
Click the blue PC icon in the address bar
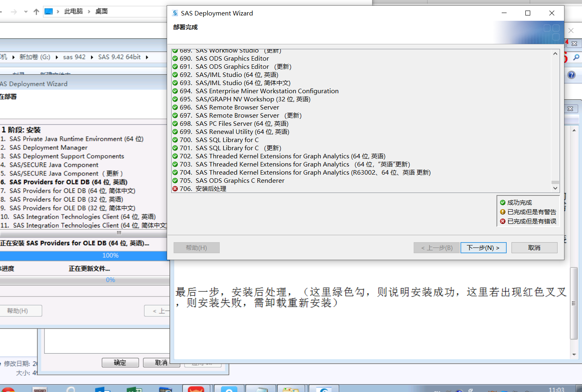pyautogui.click(x=48, y=11)
